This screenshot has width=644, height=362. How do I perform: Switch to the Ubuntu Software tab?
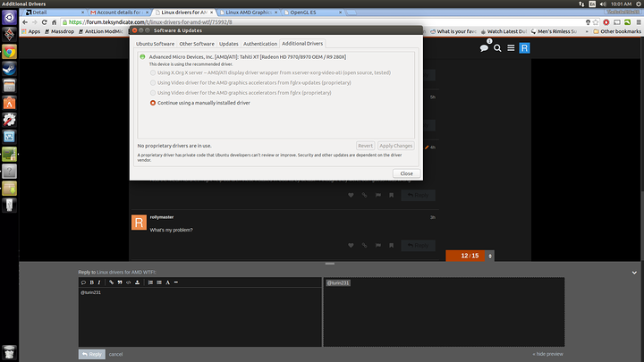155,43
